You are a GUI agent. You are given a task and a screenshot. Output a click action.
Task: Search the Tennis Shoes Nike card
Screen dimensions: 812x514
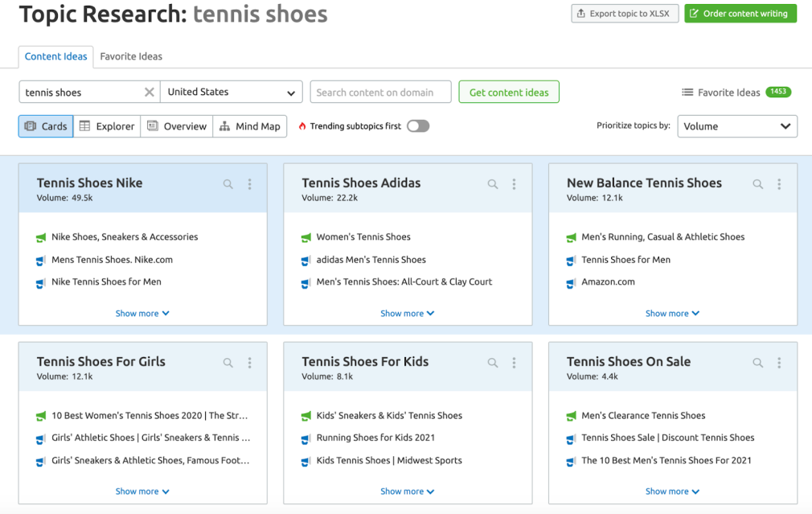(x=228, y=184)
